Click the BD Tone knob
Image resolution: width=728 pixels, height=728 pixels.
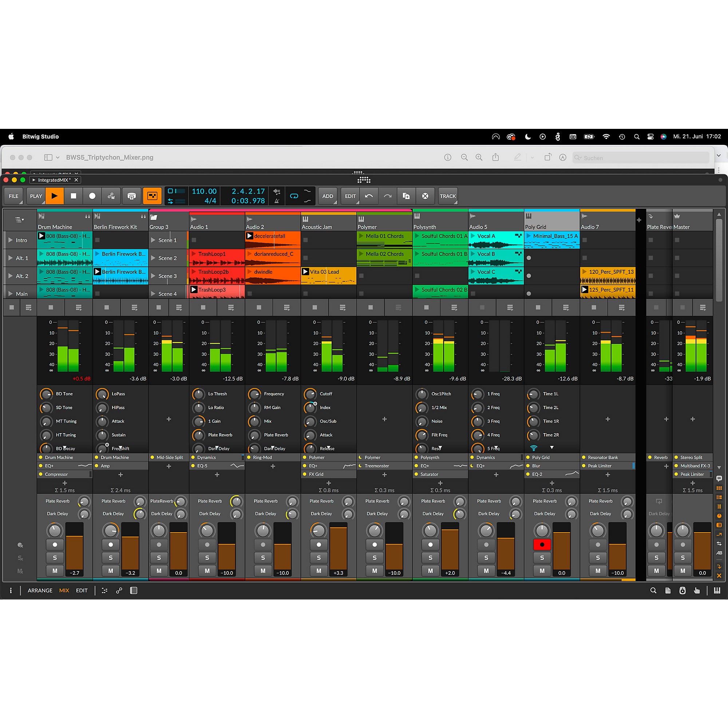[x=46, y=394]
